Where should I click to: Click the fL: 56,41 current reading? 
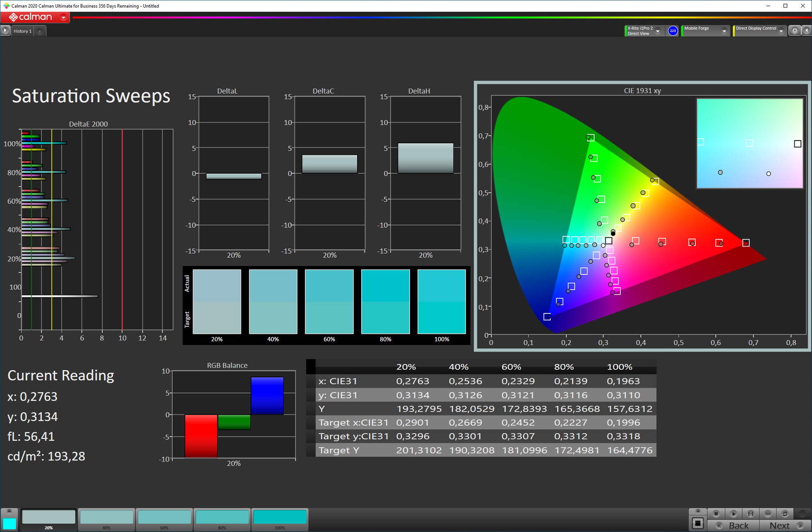[31, 437]
